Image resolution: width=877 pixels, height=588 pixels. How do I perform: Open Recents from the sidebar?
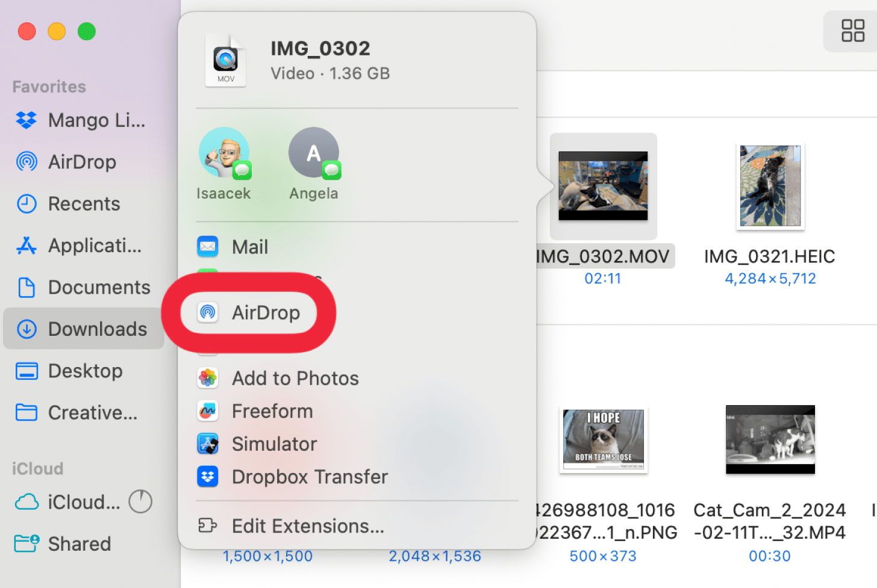click(83, 203)
